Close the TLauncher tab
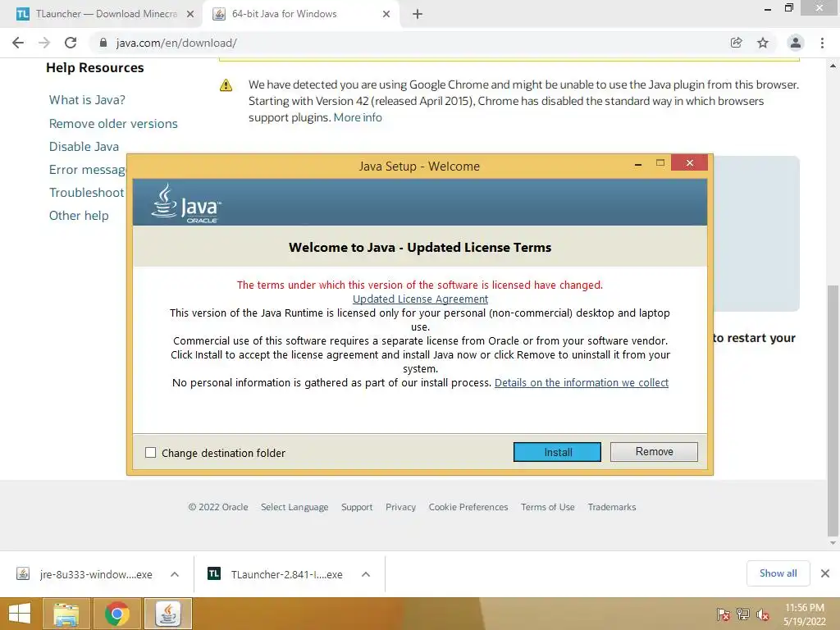 tap(189, 14)
